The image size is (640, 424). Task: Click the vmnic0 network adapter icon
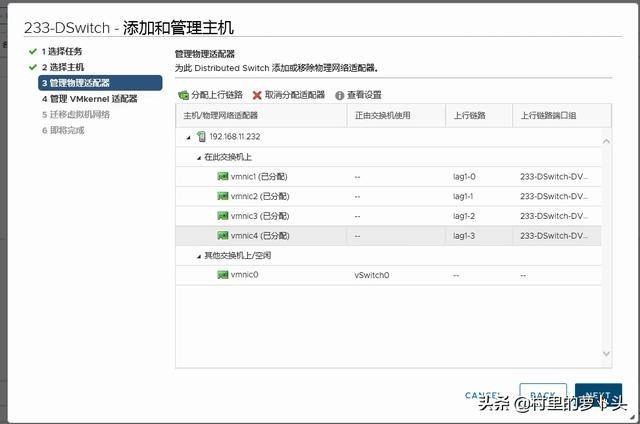tap(222, 274)
